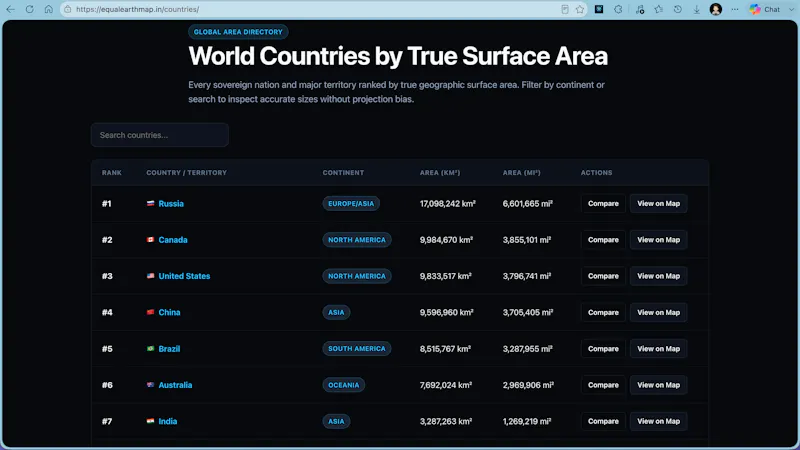
Task: Reload the page with the refresh icon
Action: (x=30, y=9)
